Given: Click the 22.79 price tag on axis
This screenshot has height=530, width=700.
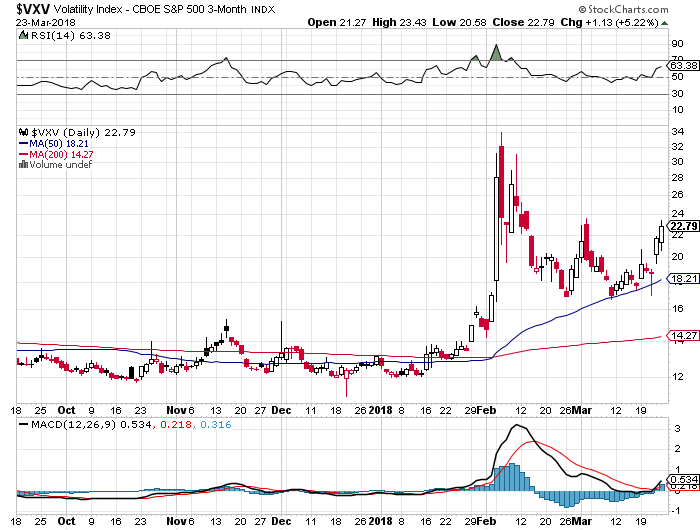Looking at the screenshot, I should pyautogui.click(x=683, y=226).
